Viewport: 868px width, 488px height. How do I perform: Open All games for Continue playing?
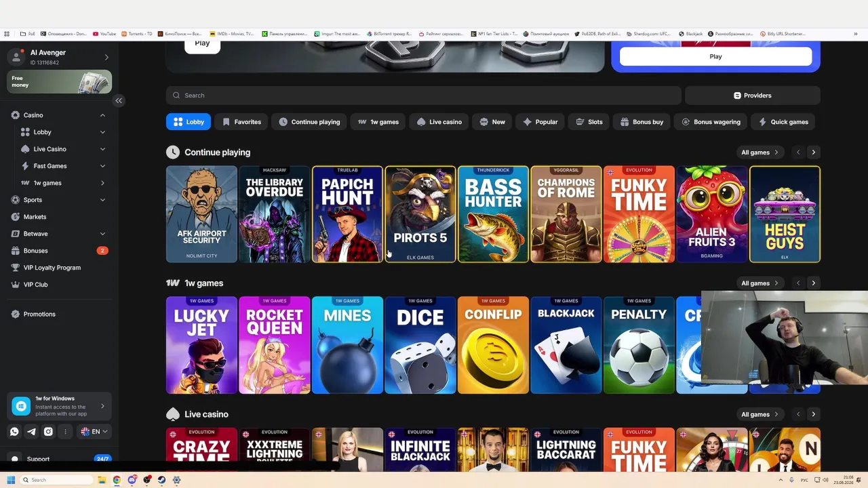click(759, 152)
